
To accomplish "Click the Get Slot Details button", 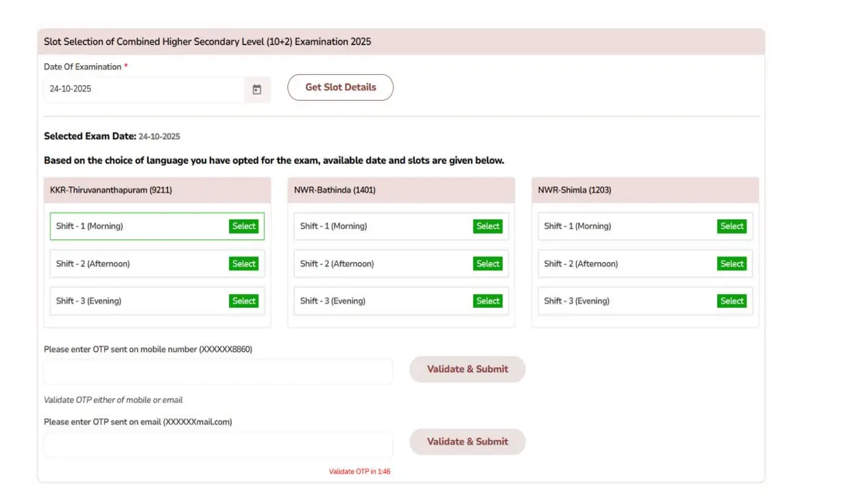I will (340, 87).
